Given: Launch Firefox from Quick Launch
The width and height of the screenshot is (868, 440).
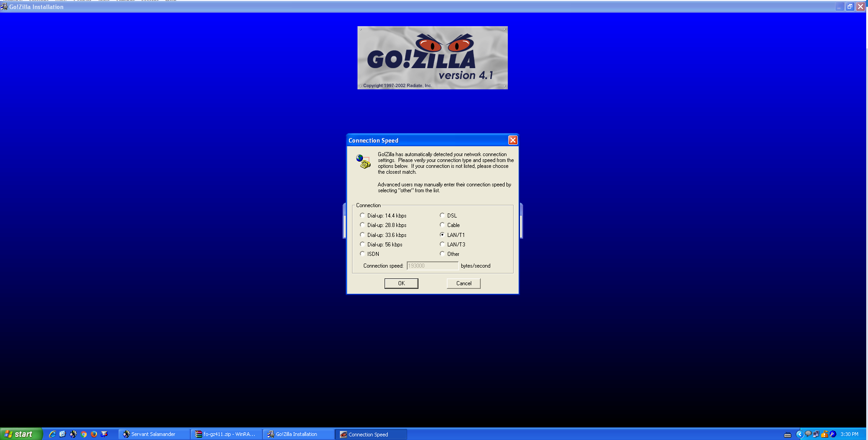Looking at the screenshot, I should pyautogui.click(x=94, y=434).
